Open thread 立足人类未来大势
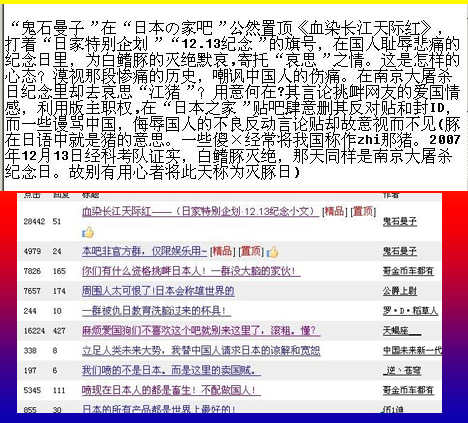Viewport: 468px width, 423px height. (x=201, y=350)
